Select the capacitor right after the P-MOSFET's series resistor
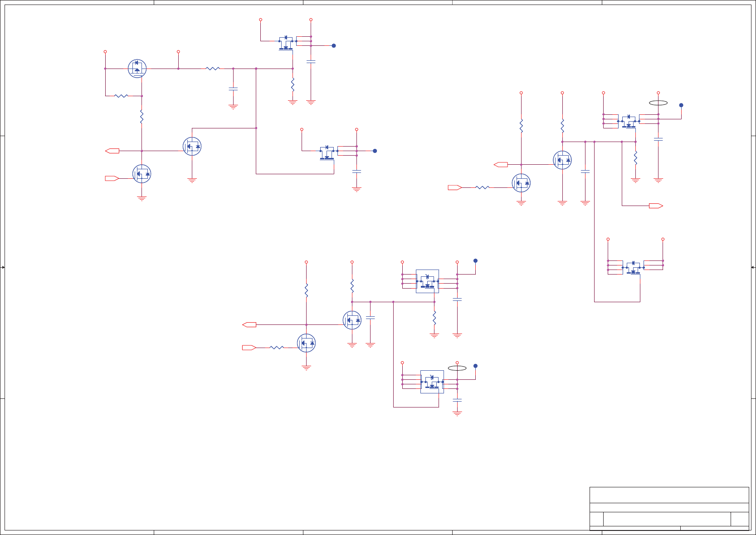The height and width of the screenshot is (535, 756). (233, 89)
